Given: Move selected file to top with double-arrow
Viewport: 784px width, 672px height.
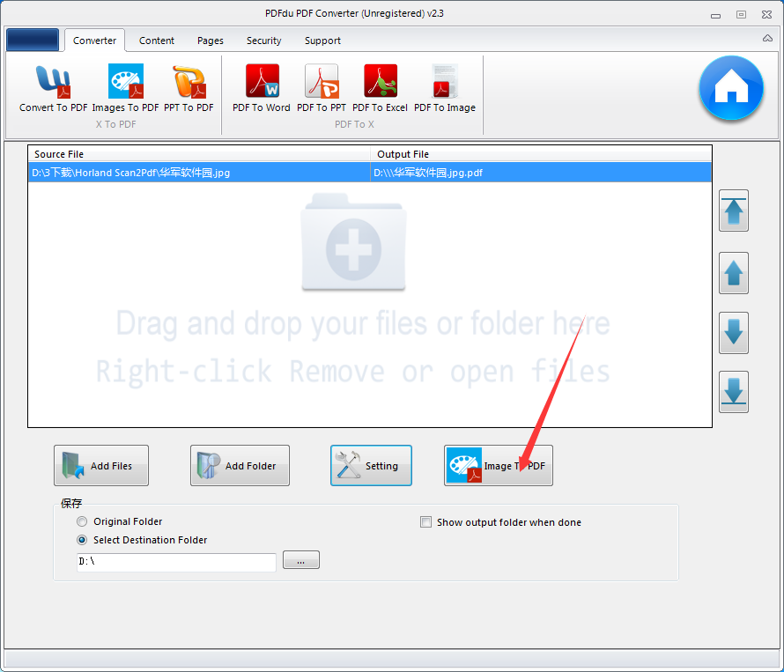Looking at the screenshot, I should (733, 210).
